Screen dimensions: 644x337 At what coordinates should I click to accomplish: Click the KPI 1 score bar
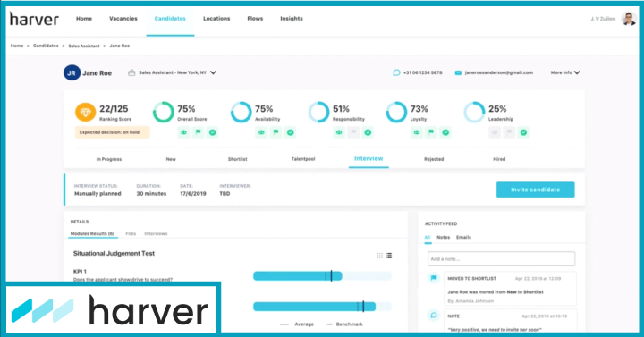coord(322,276)
